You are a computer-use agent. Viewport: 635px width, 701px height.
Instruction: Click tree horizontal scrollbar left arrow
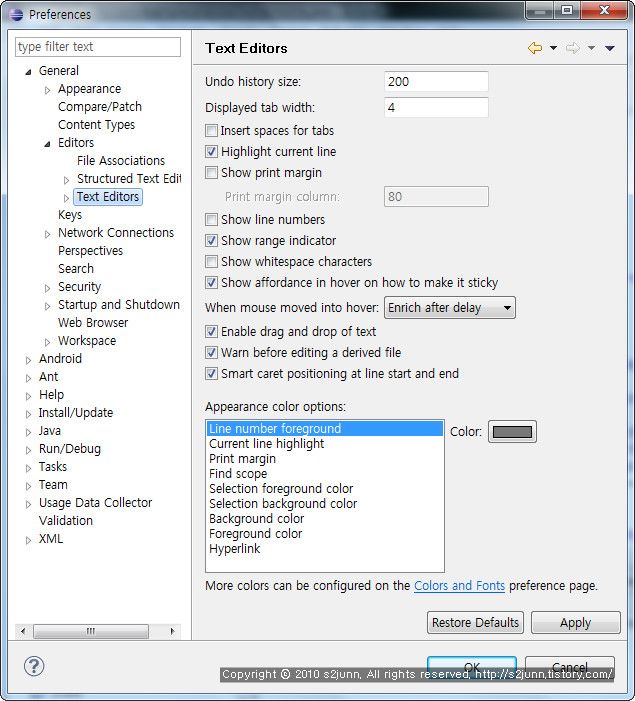[x=23, y=631]
